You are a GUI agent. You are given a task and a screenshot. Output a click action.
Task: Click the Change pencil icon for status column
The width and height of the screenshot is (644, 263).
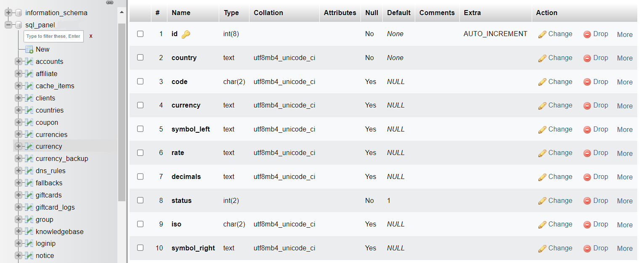542,200
